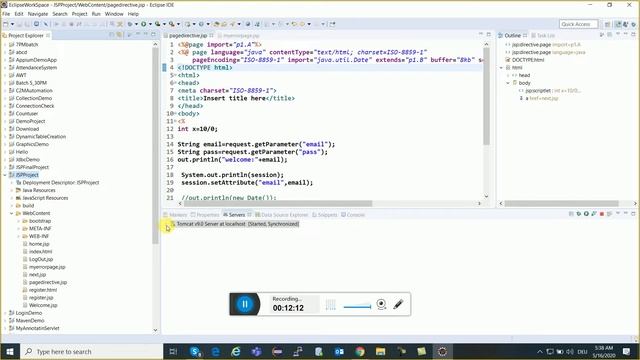Expand the bootstrap folder
This screenshot has height=360, width=640.
18,221
